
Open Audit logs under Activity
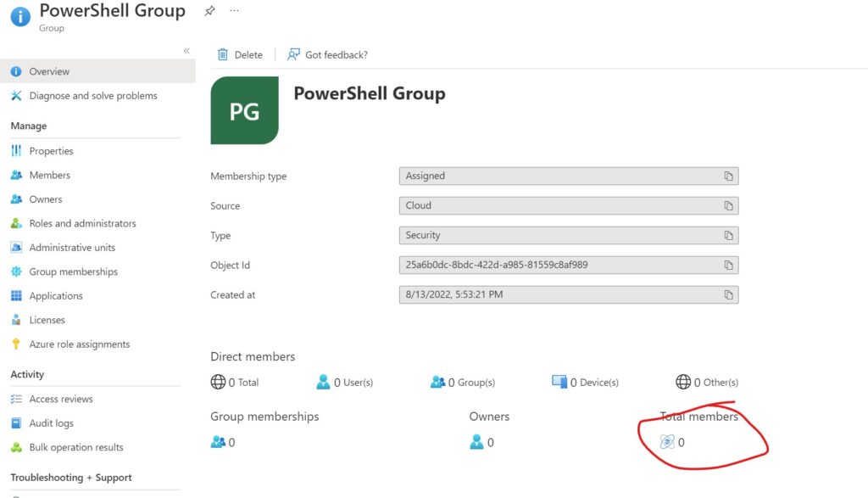pos(51,423)
